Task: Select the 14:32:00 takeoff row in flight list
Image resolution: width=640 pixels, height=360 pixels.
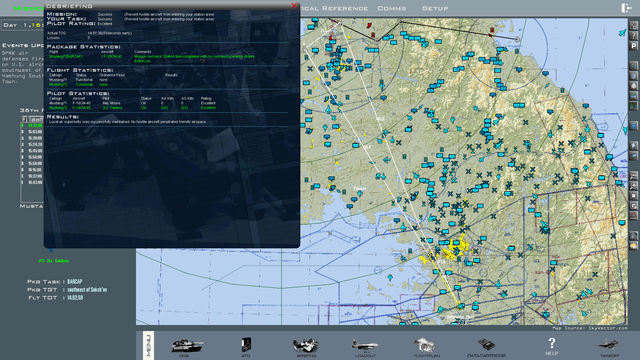Action: tap(32, 126)
